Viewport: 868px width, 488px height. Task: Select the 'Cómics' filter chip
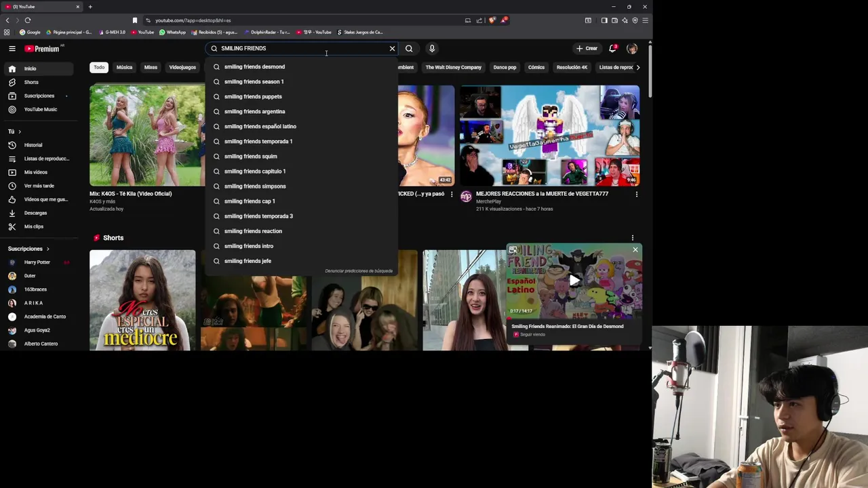point(536,67)
